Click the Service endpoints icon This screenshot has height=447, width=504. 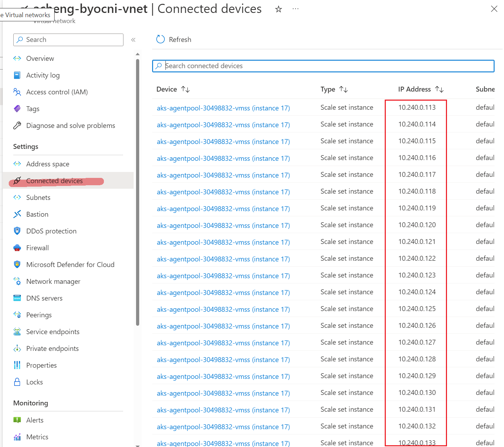pyautogui.click(x=17, y=332)
